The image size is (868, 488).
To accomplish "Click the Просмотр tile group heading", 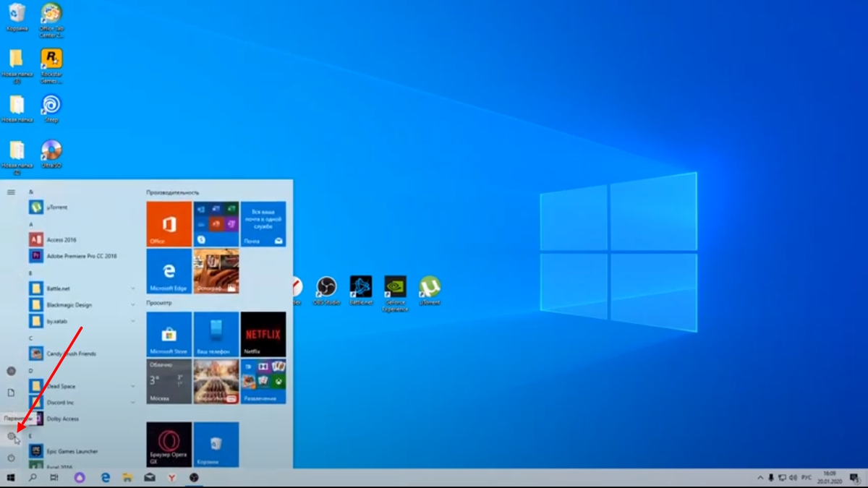I will [x=158, y=303].
